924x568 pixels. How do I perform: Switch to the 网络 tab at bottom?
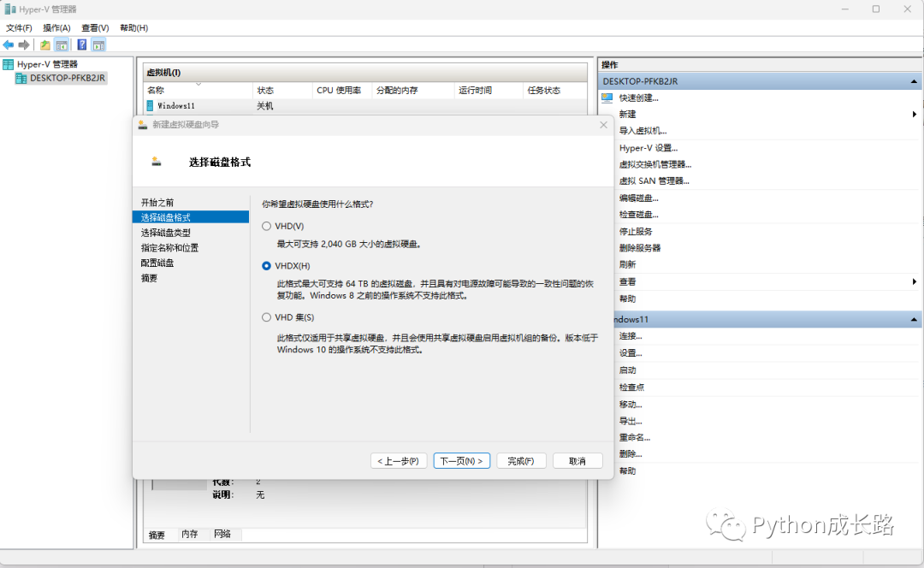(x=222, y=534)
